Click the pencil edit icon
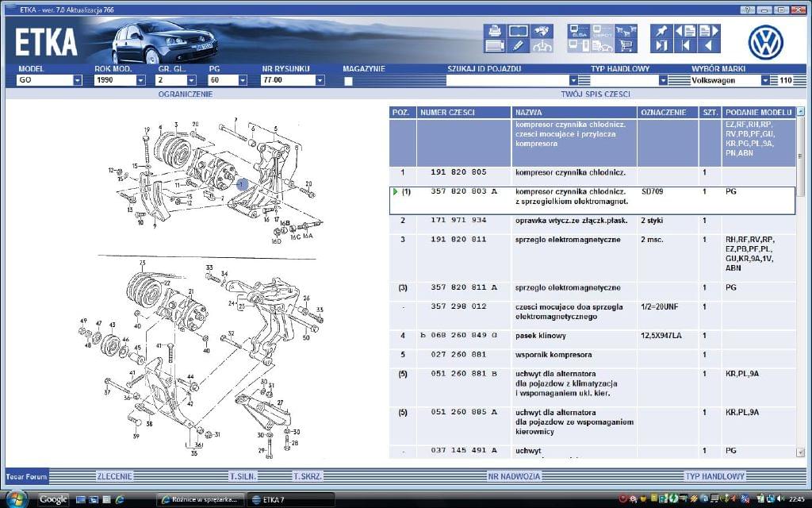812x508 pixels. tap(518, 45)
